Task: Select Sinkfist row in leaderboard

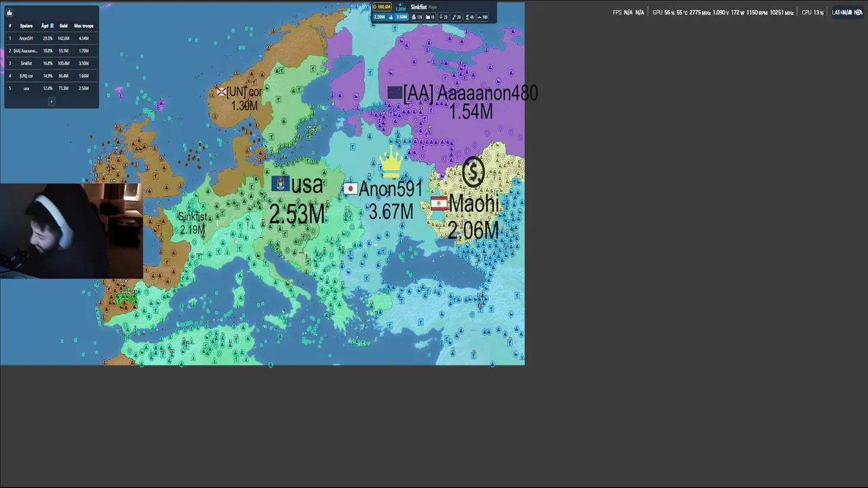Action: (52, 63)
